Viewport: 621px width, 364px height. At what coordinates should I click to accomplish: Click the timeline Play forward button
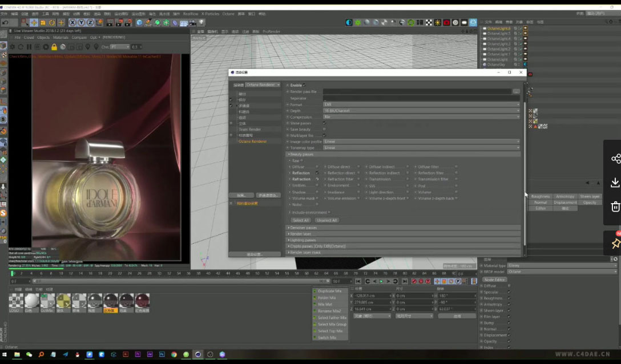(x=381, y=281)
